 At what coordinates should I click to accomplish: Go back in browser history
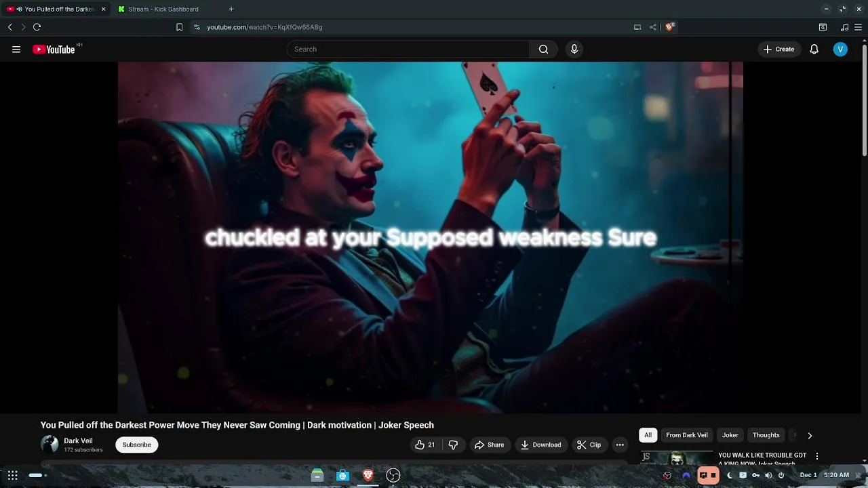tap(9, 27)
